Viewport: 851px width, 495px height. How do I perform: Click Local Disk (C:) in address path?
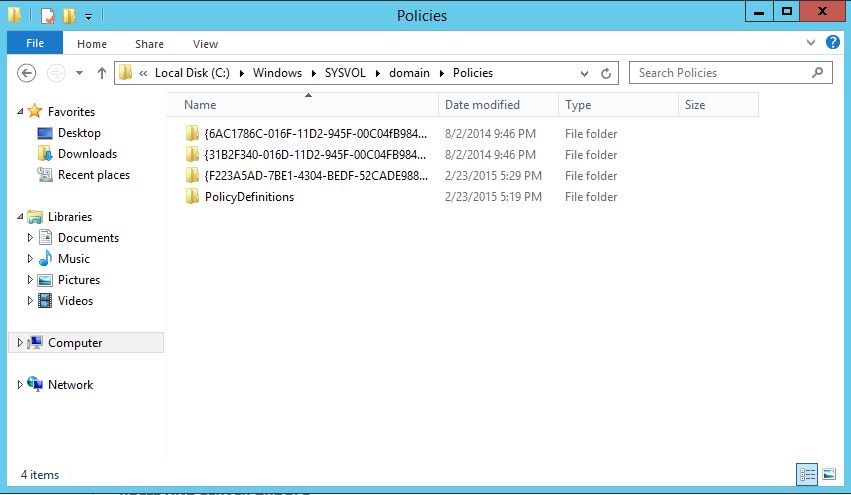[x=192, y=73]
